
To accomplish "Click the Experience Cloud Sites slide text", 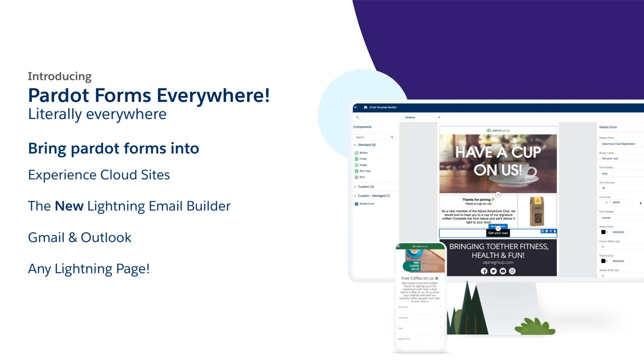I will pyautogui.click(x=99, y=175).
